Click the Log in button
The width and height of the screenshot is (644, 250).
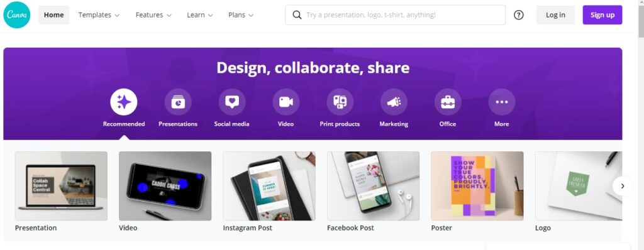click(555, 15)
